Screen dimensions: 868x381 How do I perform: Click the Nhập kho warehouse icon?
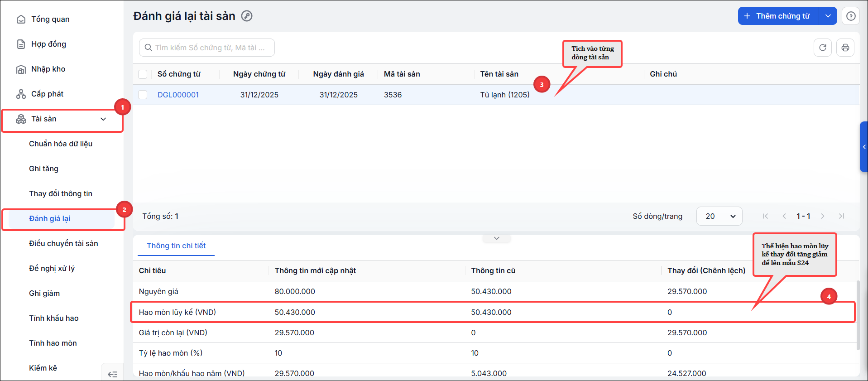click(x=21, y=69)
